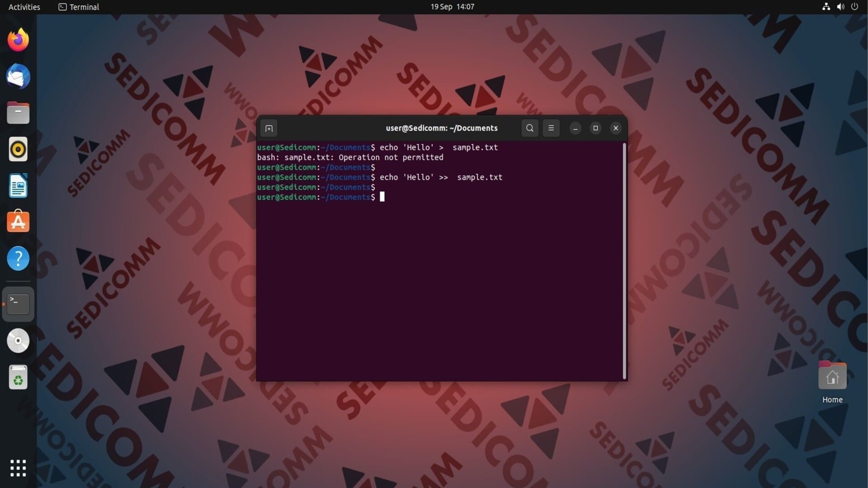Launch Rhythmbox music player
Screen dimensions: 868x488
point(18,149)
